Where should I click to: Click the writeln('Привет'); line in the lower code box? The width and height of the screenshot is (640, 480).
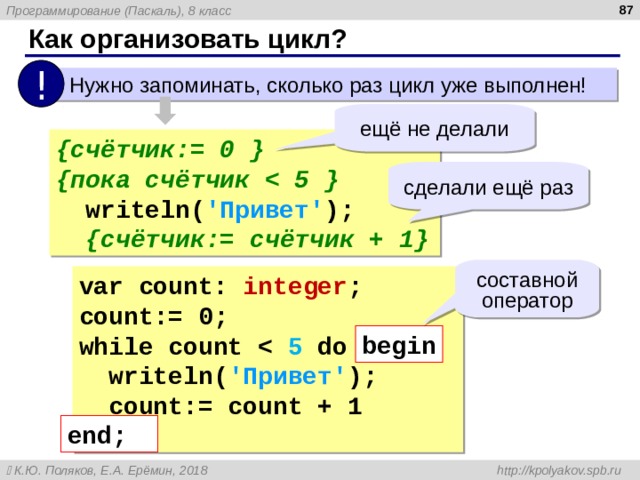coord(242,376)
